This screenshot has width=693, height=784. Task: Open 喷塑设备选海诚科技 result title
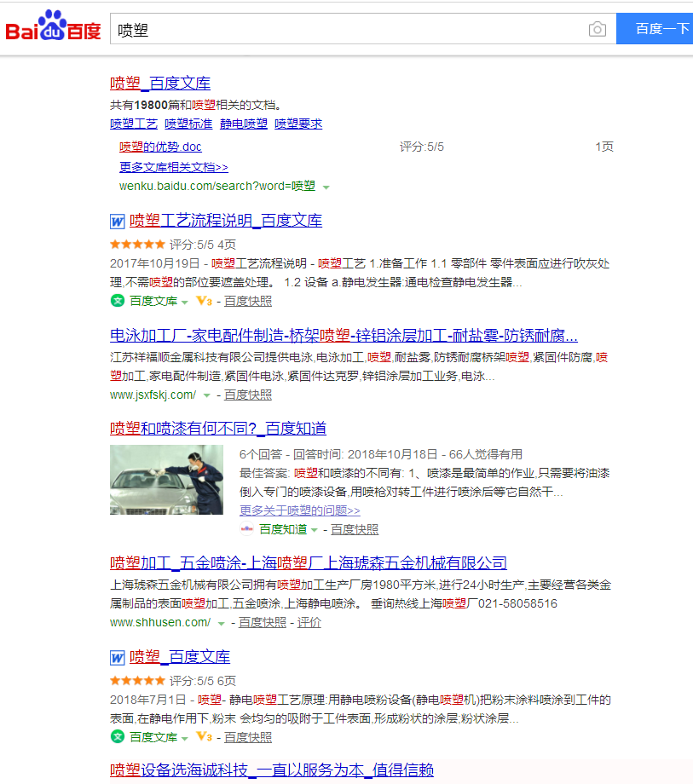tap(272, 770)
